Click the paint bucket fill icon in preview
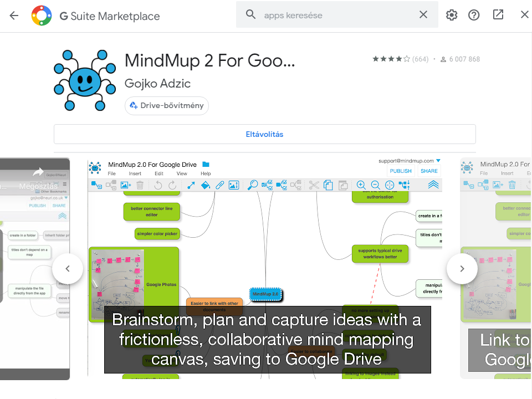 205,185
